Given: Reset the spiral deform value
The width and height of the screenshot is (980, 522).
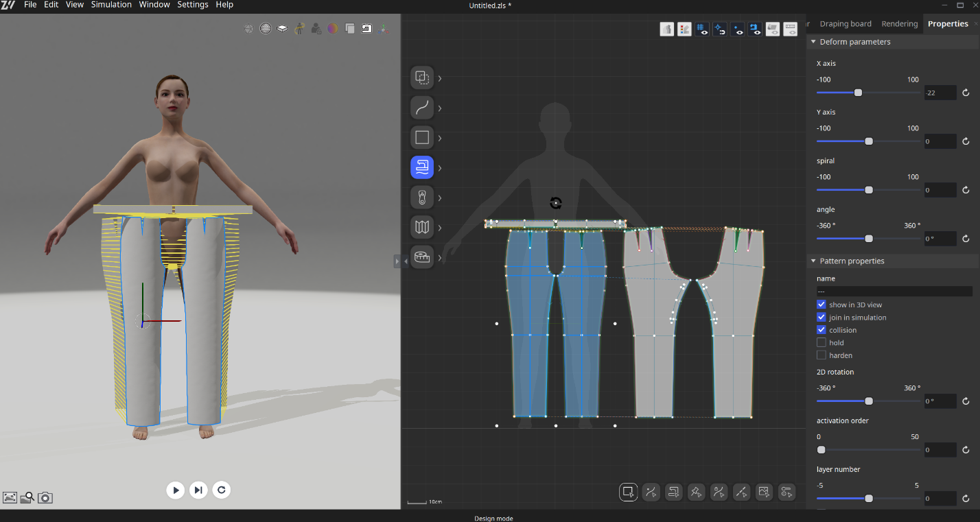Looking at the screenshot, I should point(966,190).
